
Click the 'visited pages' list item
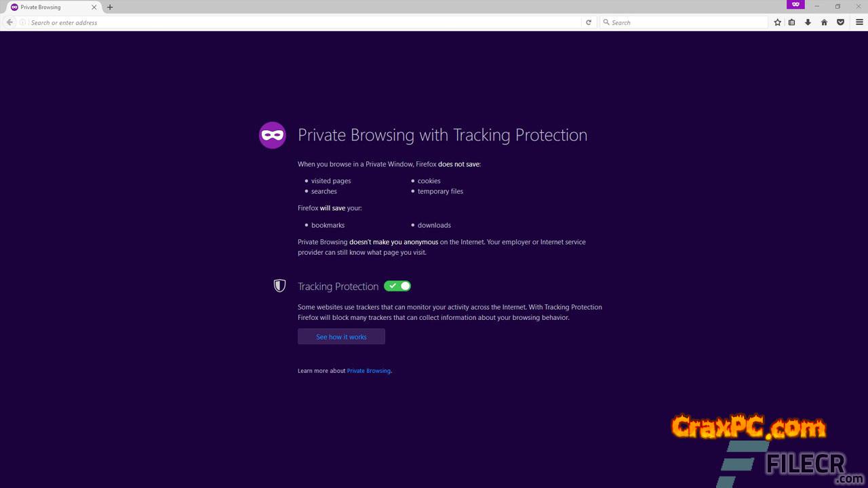[331, 181]
